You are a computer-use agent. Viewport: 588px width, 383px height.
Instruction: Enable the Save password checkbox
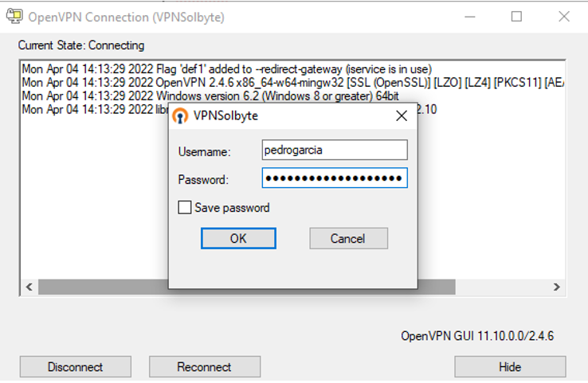coord(185,207)
